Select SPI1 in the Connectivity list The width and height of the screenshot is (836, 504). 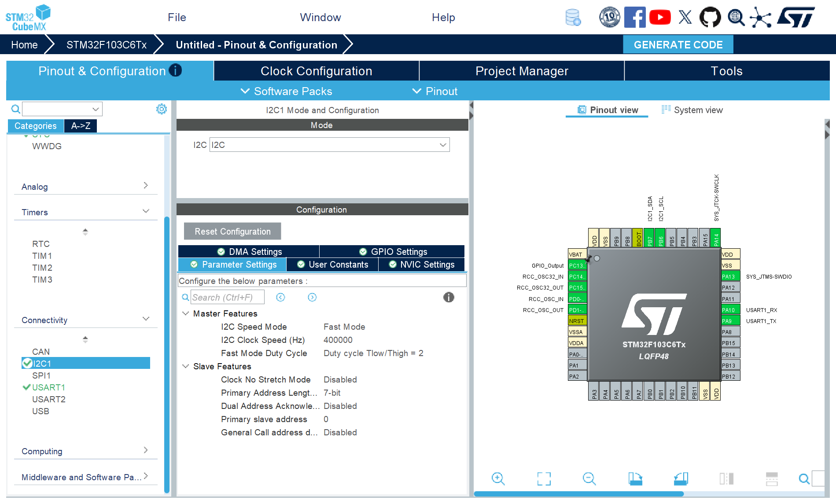point(41,375)
